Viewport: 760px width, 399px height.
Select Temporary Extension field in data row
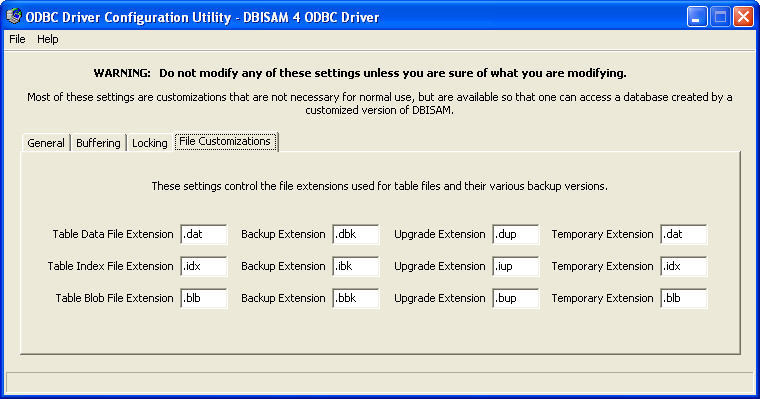coord(684,234)
